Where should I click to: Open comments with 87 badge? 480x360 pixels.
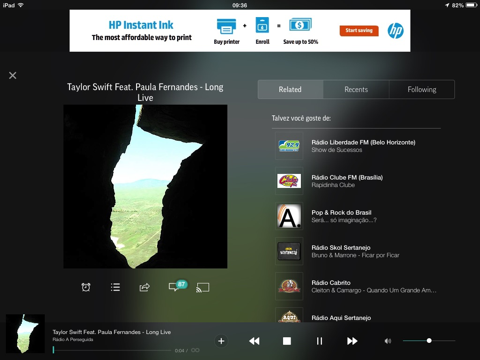tap(178, 286)
